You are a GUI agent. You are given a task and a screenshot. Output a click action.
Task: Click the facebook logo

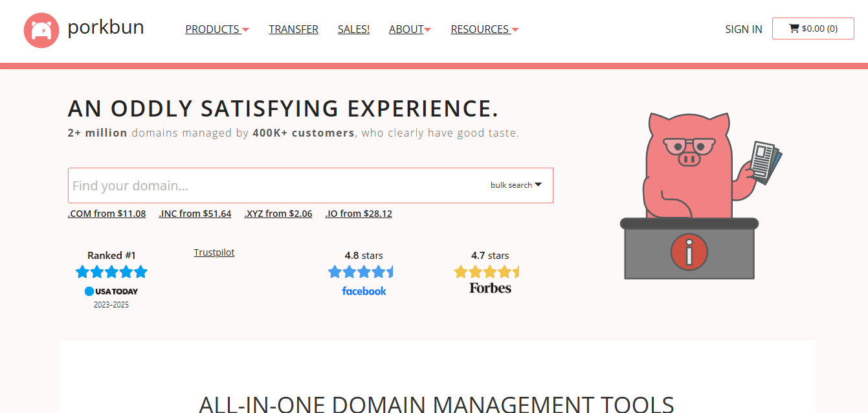coord(364,291)
